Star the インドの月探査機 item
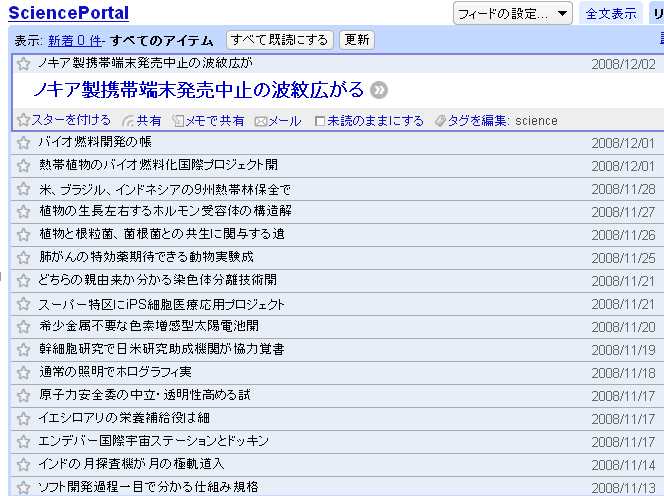 tap(23, 465)
